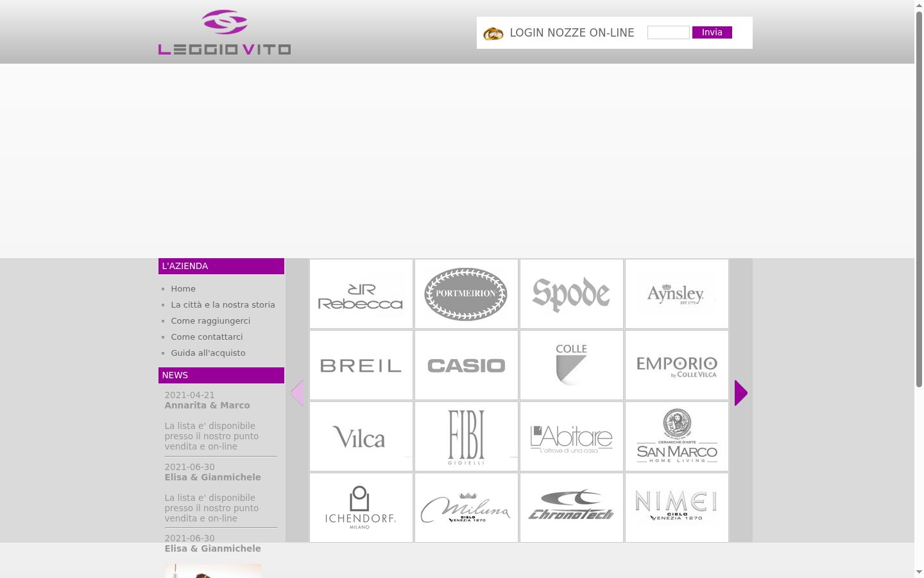Click the LOGIN NOZZE ON-LINE label
The height and width of the screenshot is (578, 924).
coord(572,33)
